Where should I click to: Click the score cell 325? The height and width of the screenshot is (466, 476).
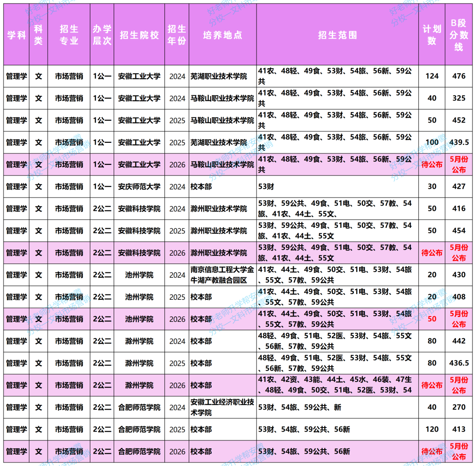[x=459, y=98]
